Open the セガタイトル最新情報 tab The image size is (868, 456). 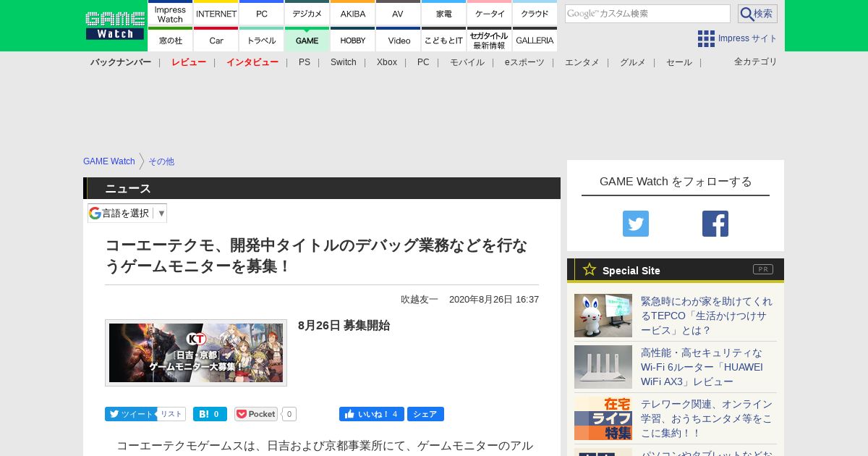(490, 40)
